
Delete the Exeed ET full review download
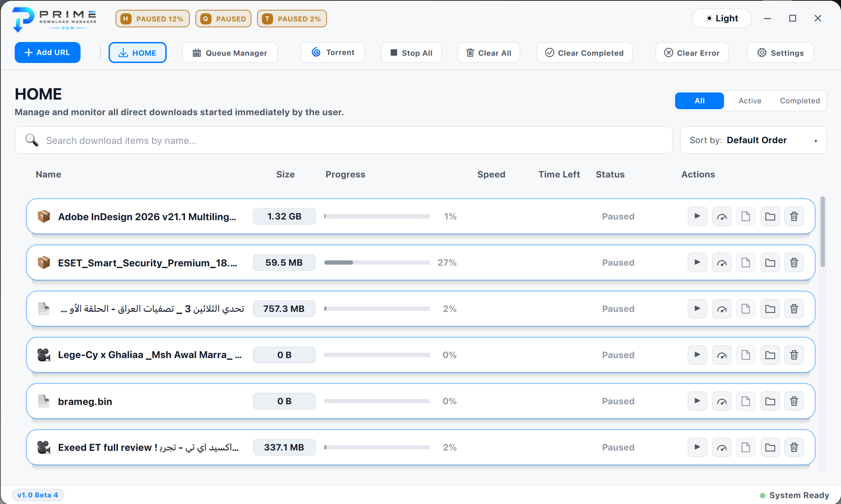pyautogui.click(x=794, y=447)
